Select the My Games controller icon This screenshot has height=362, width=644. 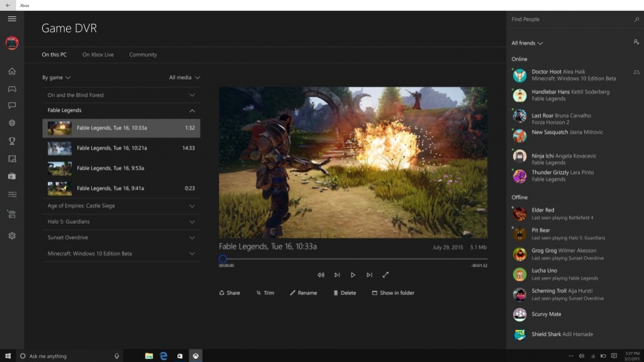(11, 89)
